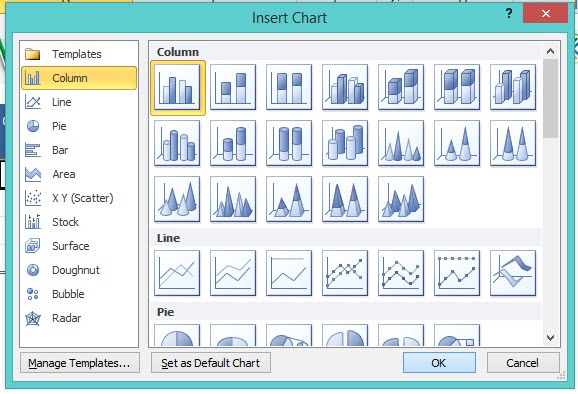Switch to the Line chart category
Screen dimensions: 578x394
coord(79,102)
